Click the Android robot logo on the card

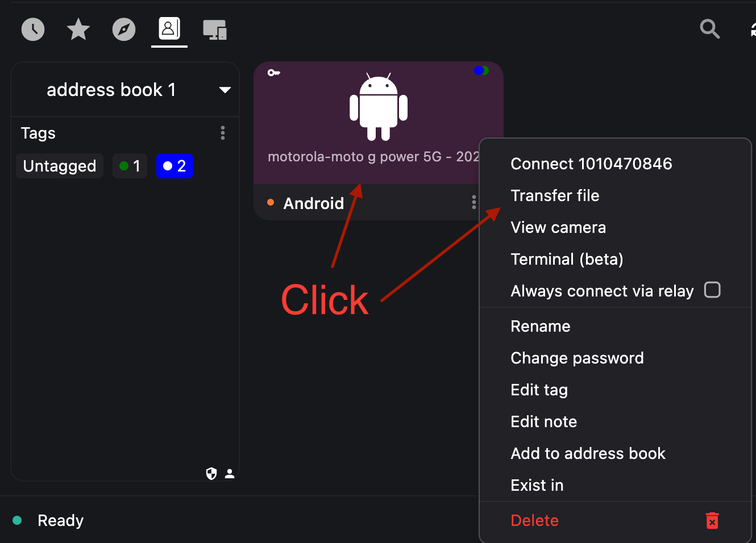(379, 106)
